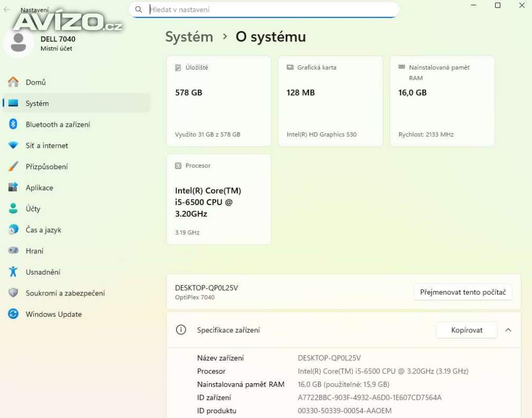Click the back arrow next to Nastavení
532x418 pixels.
(7, 9)
